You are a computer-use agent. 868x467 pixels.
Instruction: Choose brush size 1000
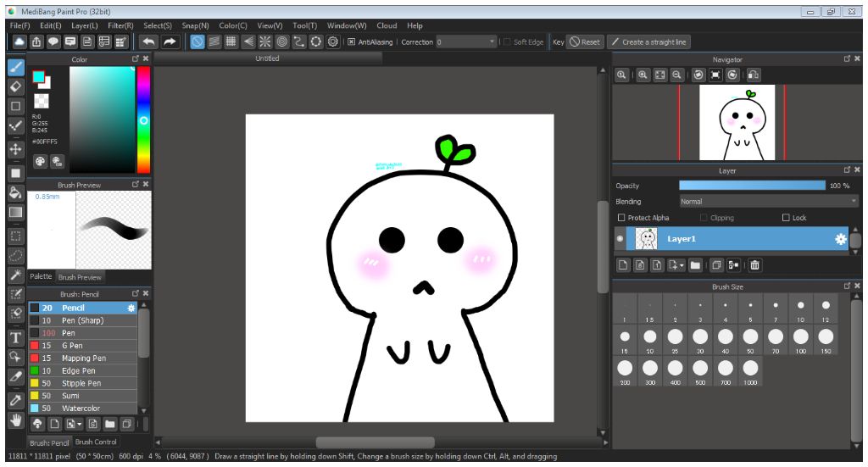(x=750, y=372)
